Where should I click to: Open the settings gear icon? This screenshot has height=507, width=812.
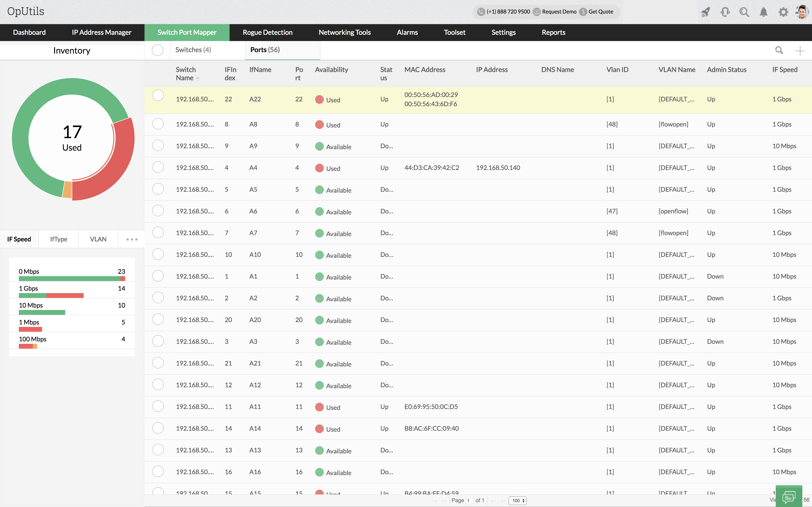(783, 12)
